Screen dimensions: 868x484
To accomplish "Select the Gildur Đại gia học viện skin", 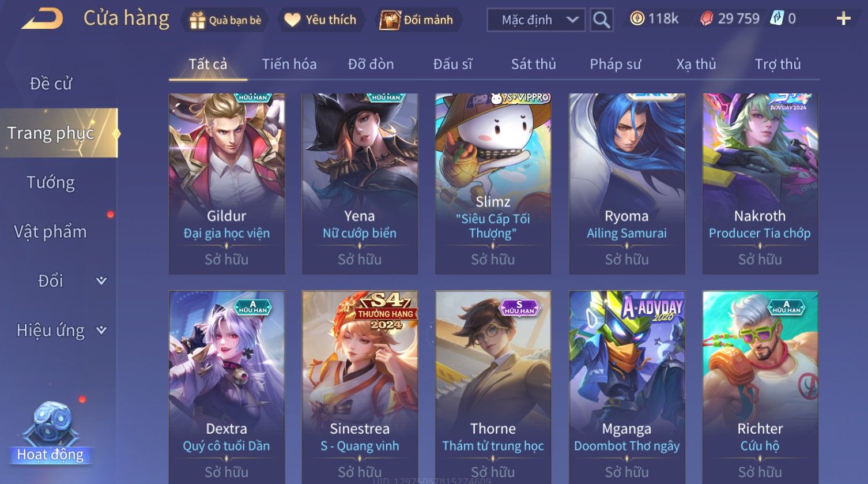I will pyautogui.click(x=227, y=183).
